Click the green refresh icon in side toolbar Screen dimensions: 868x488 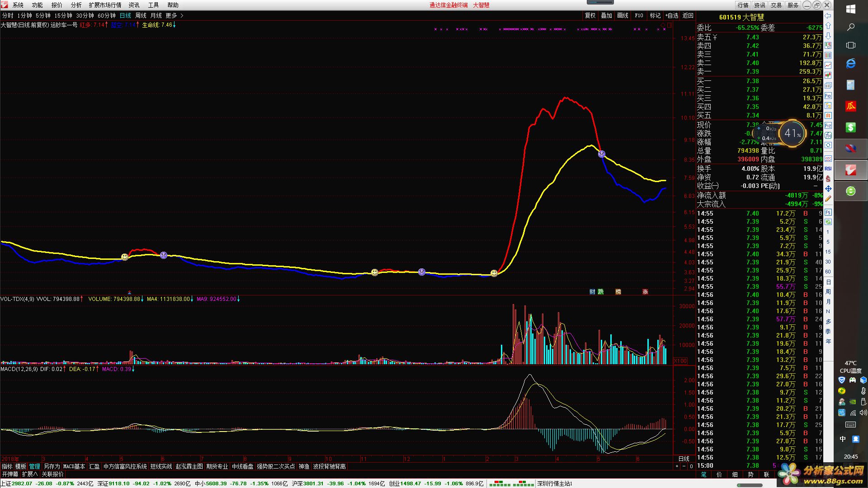pyautogui.click(x=828, y=222)
